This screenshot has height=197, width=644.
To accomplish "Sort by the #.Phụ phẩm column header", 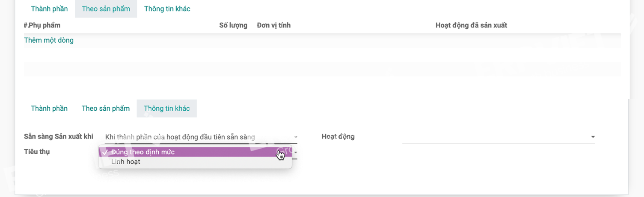I will tap(42, 25).
